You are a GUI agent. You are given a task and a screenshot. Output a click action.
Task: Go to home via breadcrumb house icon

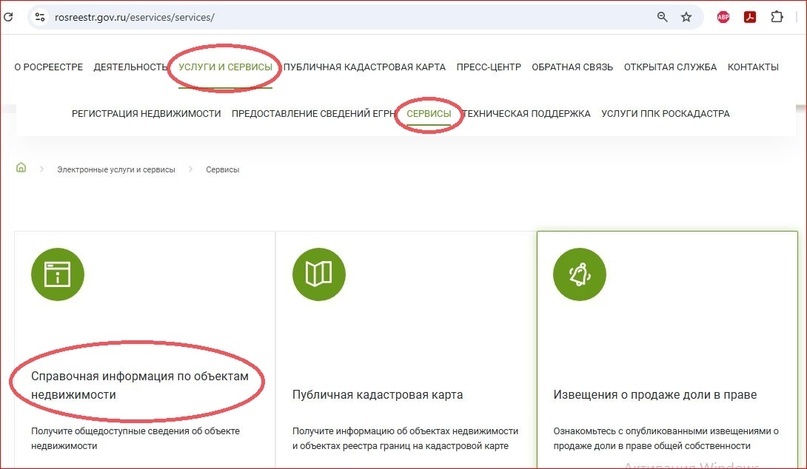[x=21, y=168]
